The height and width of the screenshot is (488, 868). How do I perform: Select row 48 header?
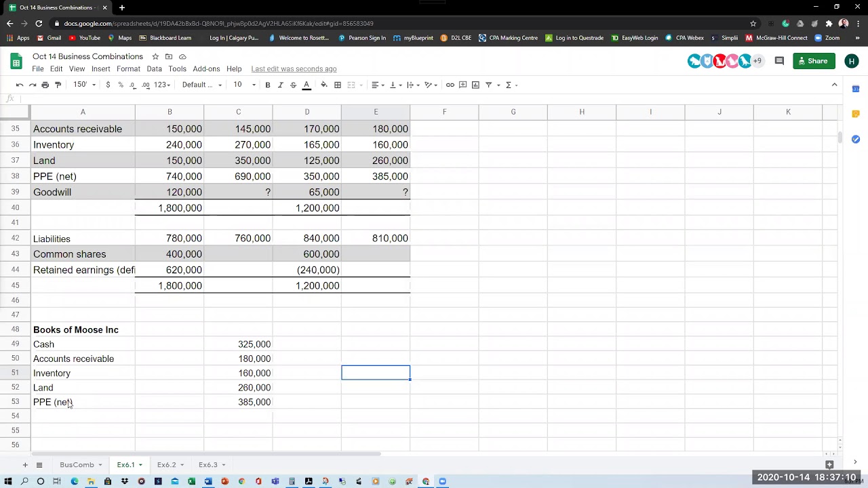click(x=15, y=329)
